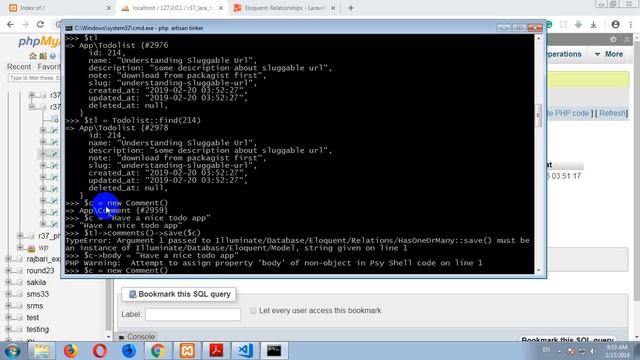640x360 pixels.
Task: Launch Firefox from the taskbar
Action: [x=71, y=351]
